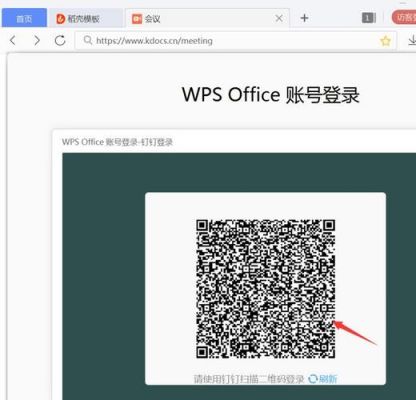Open downloads via the download arrow icon
This screenshot has width=416, height=400.
(x=412, y=41)
